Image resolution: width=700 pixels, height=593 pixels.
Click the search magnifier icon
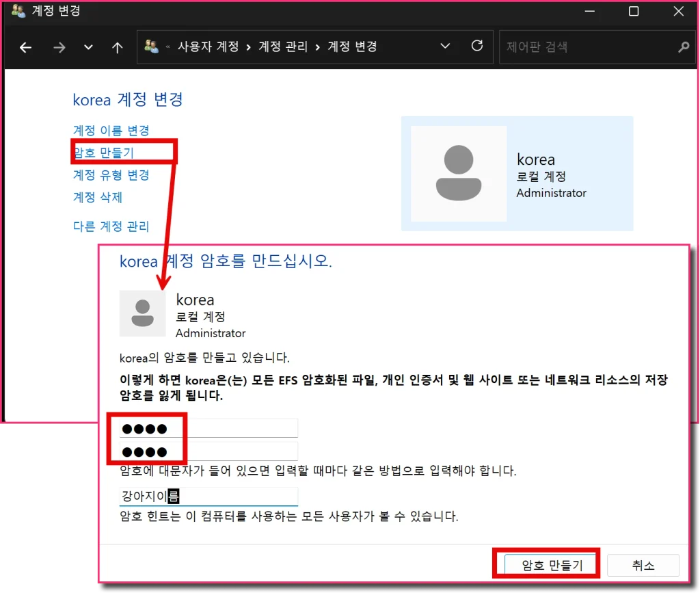click(x=683, y=47)
